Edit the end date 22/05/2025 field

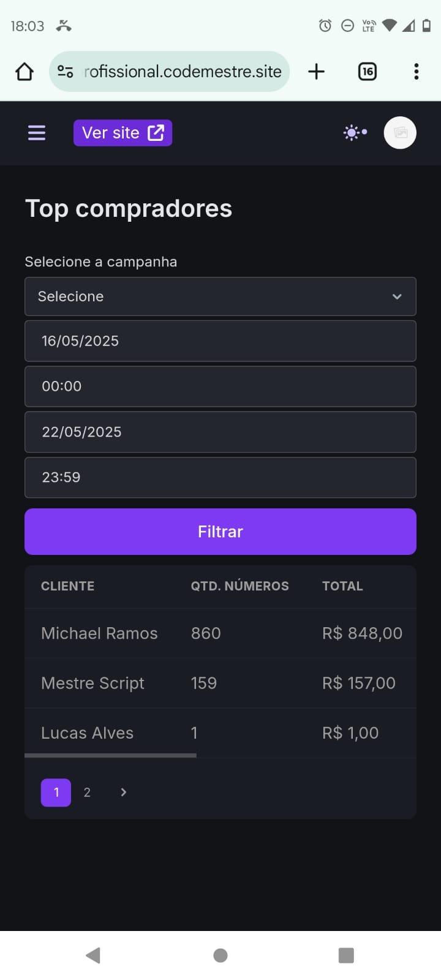[x=221, y=432]
